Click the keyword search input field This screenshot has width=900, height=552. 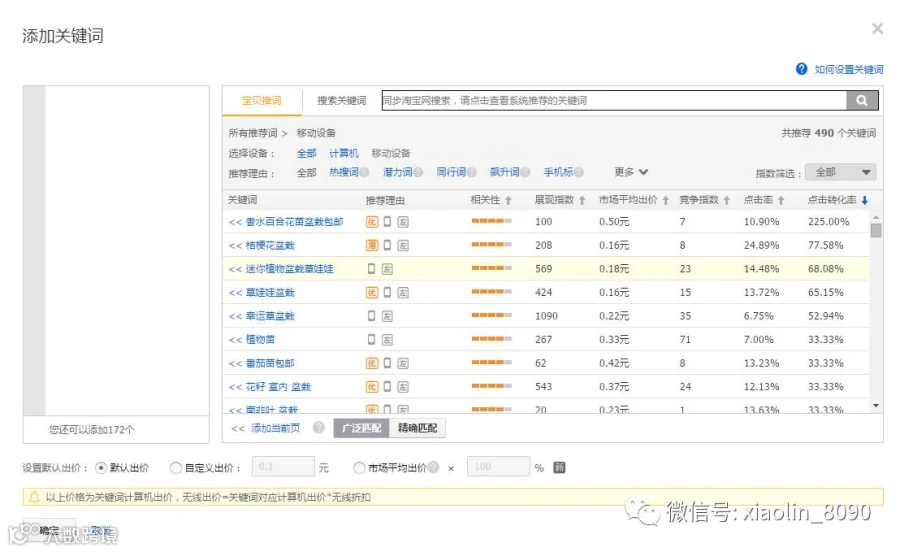pyautogui.click(x=614, y=100)
